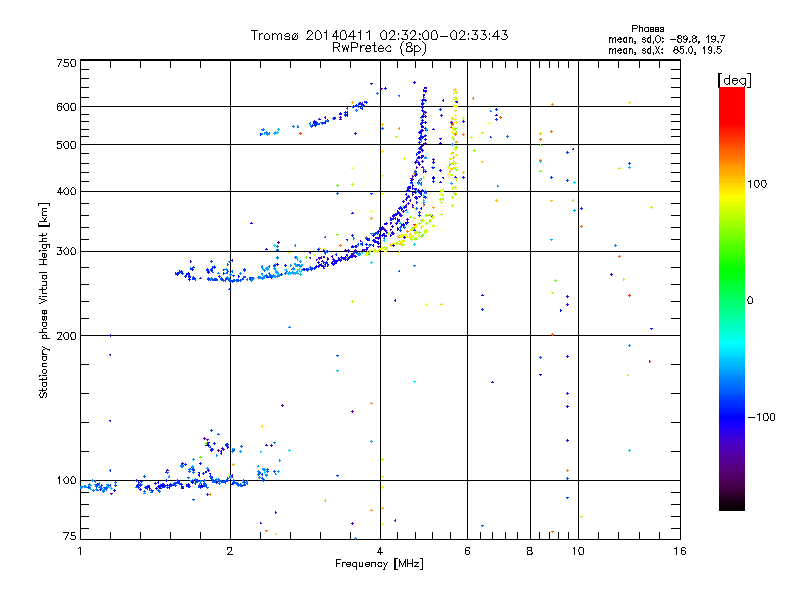Click the '75' y-axis tick label
This screenshot has width=800, height=600.
click(x=70, y=536)
